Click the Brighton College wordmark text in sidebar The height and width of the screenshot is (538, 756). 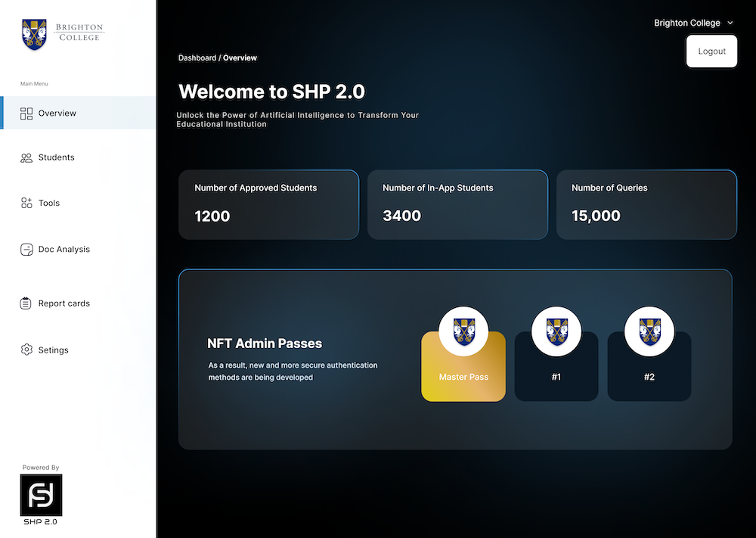[79, 33]
